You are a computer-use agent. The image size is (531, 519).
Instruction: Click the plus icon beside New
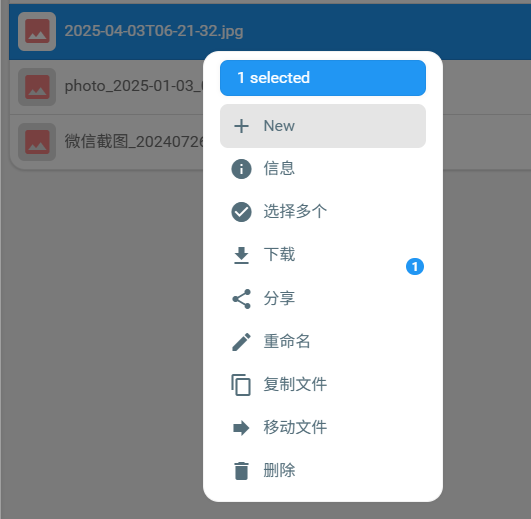coord(241,126)
